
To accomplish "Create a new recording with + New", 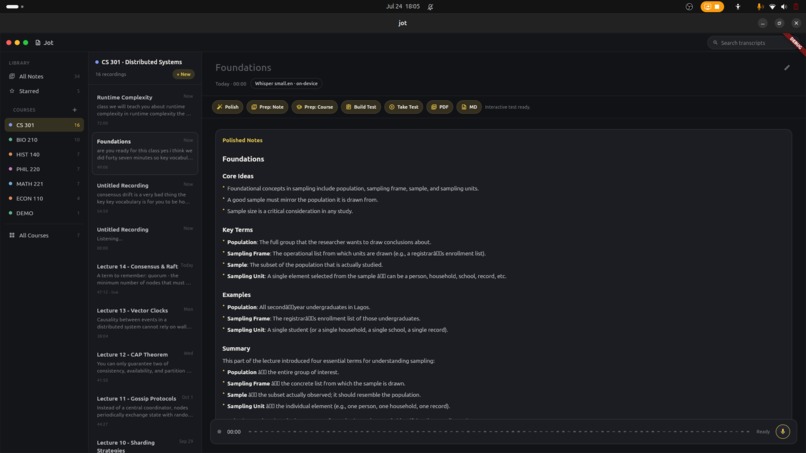I will click(184, 74).
